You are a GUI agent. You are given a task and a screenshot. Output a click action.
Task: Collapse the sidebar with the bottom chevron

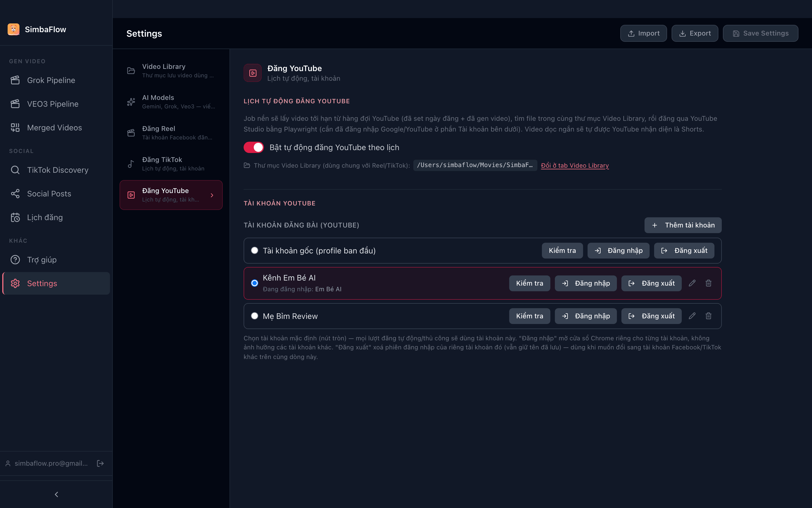pyautogui.click(x=56, y=494)
